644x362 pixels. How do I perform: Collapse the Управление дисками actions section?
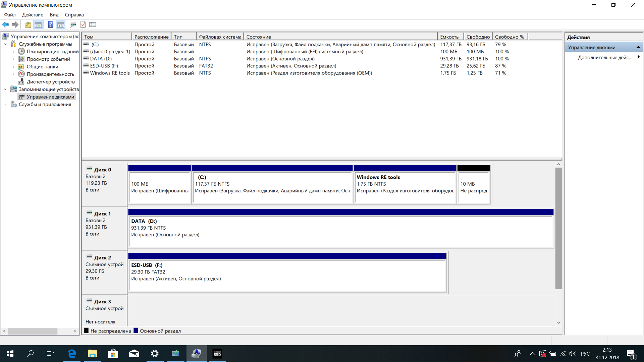(638, 47)
